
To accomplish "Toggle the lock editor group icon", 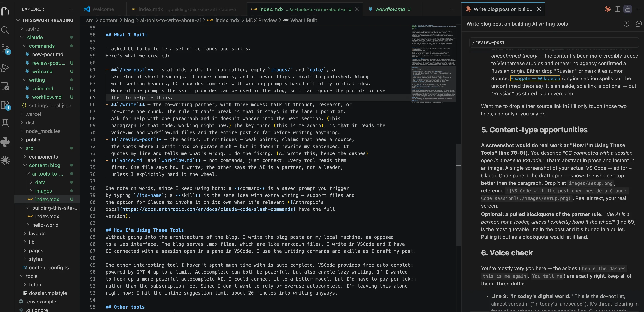I will click(x=628, y=9).
